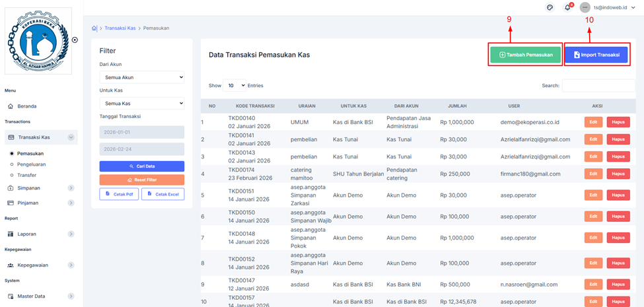Open the Untuk Kas dropdown
Image resolution: width=644 pixels, height=307 pixels.
pos(142,104)
